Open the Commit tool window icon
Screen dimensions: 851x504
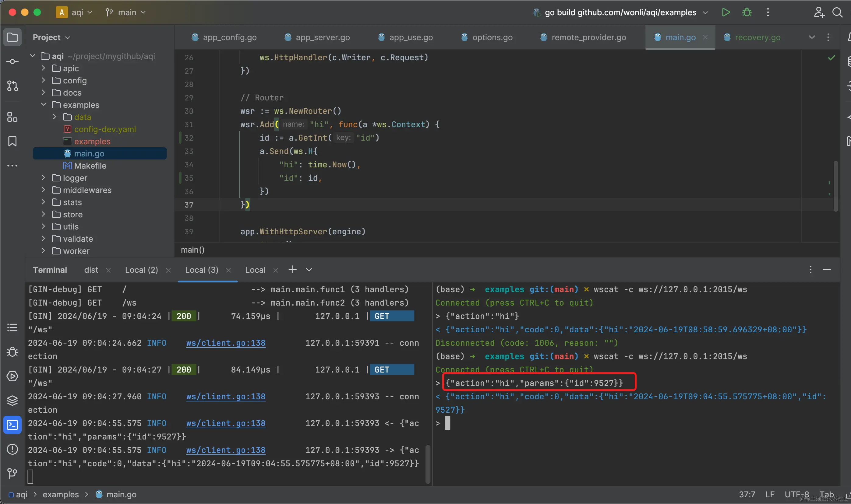(12, 61)
